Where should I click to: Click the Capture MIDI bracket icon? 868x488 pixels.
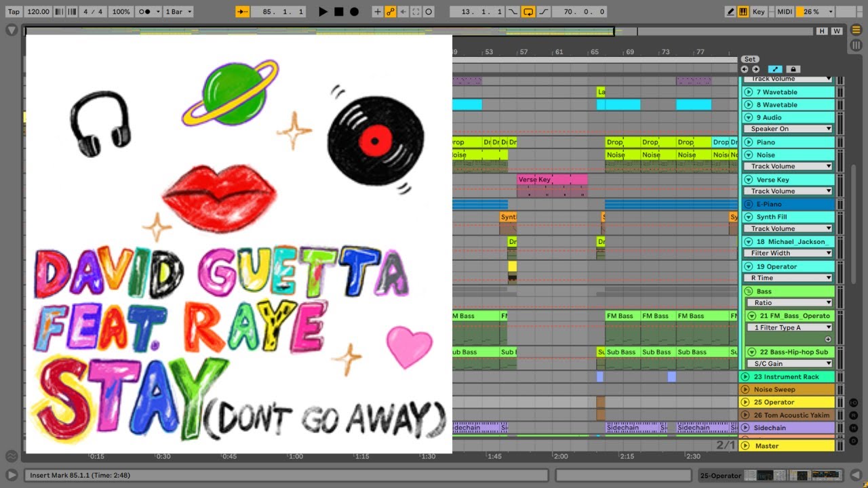pyautogui.click(x=416, y=12)
